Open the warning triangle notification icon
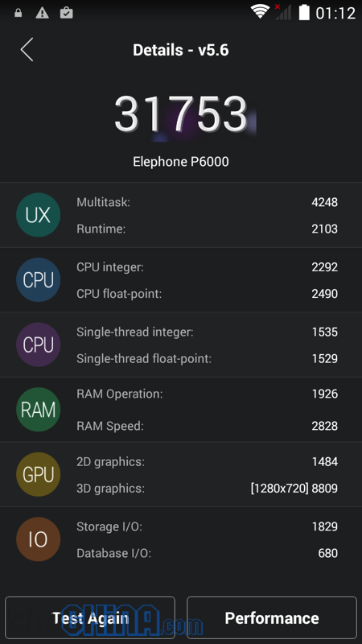The image size is (362, 644). pyautogui.click(x=43, y=13)
